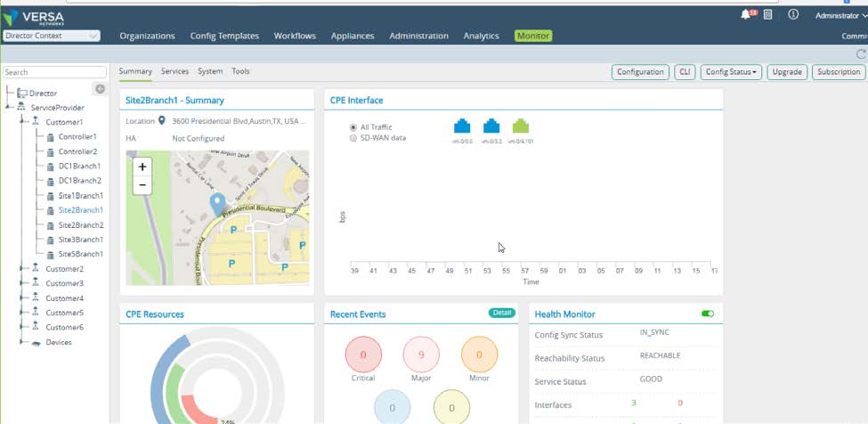The image size is (868, 424).
Task: Open the Workflows menu
Action: [x=295, y=36]
